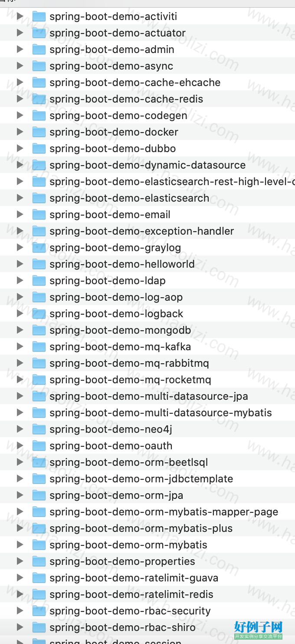Click folder icon of spring-boot-demo-helloworld

(39, 264)
